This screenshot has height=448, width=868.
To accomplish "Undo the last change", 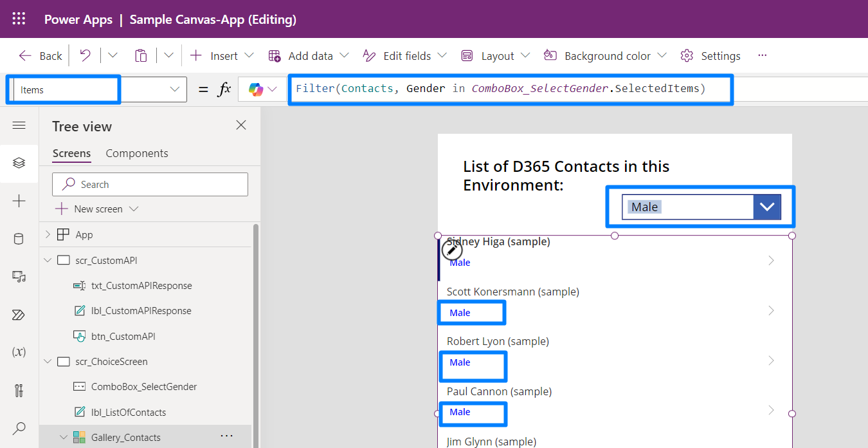I will pyautogui.click(x=85, y=55).
